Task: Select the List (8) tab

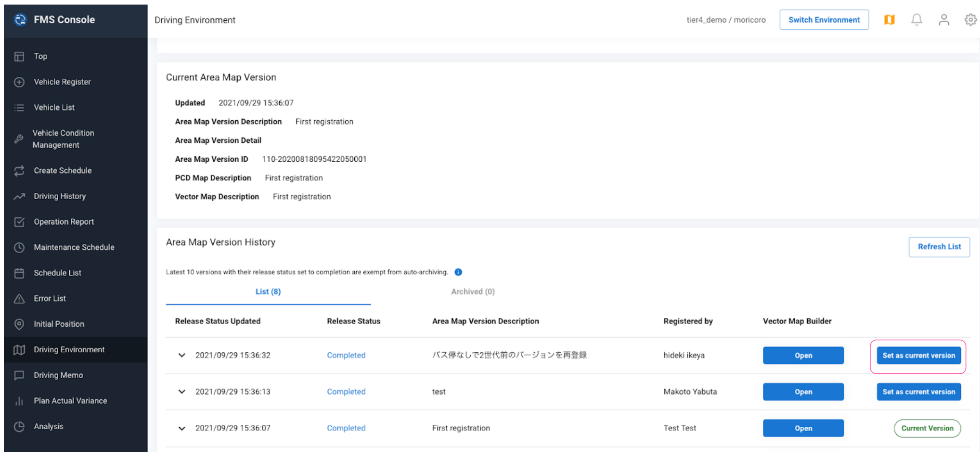Action: (268, 292)
